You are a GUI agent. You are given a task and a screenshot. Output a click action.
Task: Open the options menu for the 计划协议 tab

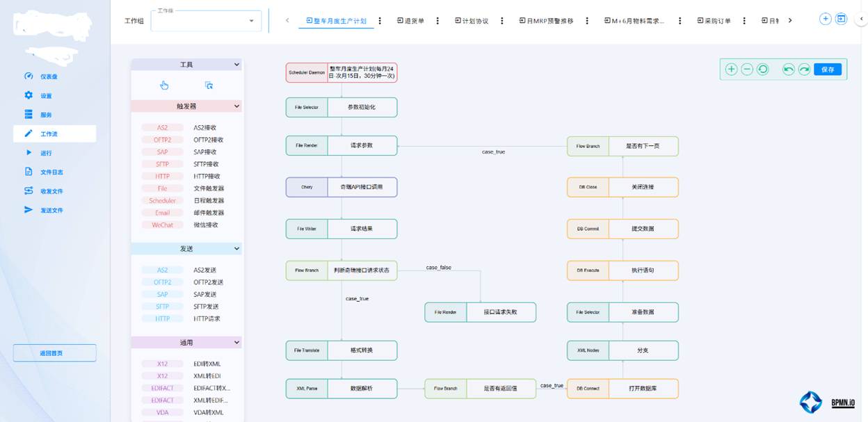pyautogui.click(x=502, y=21)
